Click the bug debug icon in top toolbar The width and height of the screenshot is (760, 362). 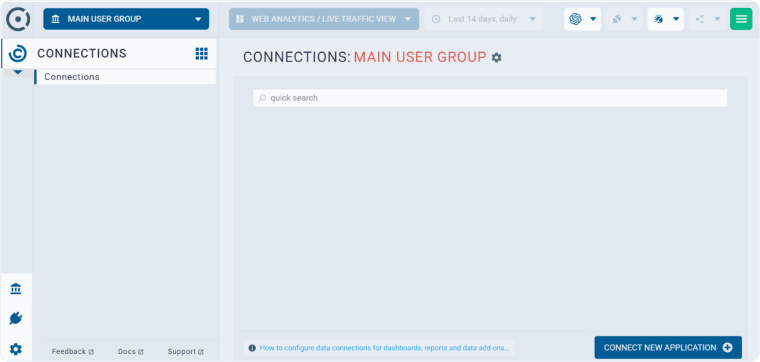point(658,19)
